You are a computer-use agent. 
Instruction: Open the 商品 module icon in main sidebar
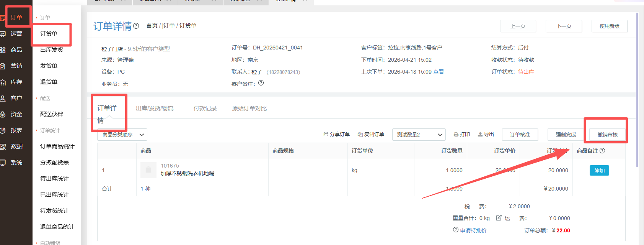tap(3, 50)
